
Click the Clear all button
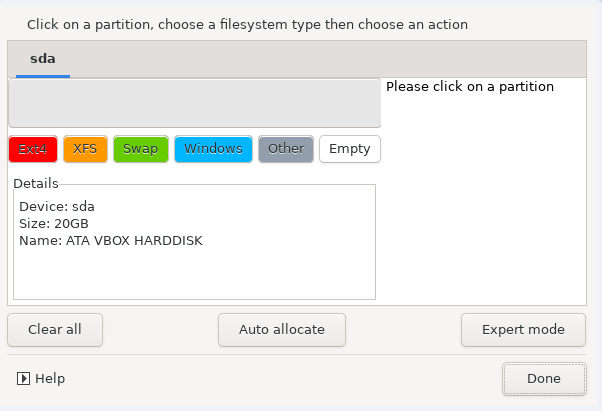coord(55,330)
